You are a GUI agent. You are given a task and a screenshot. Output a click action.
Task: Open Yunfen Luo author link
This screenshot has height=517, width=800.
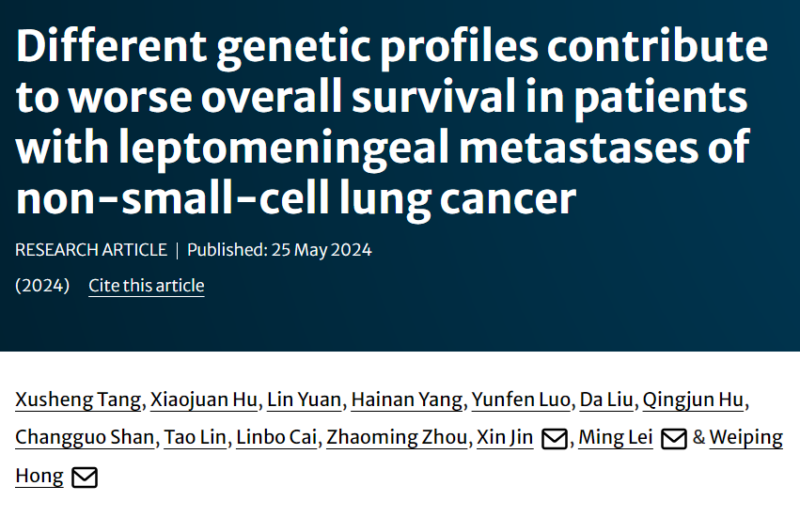coord(521,400)
